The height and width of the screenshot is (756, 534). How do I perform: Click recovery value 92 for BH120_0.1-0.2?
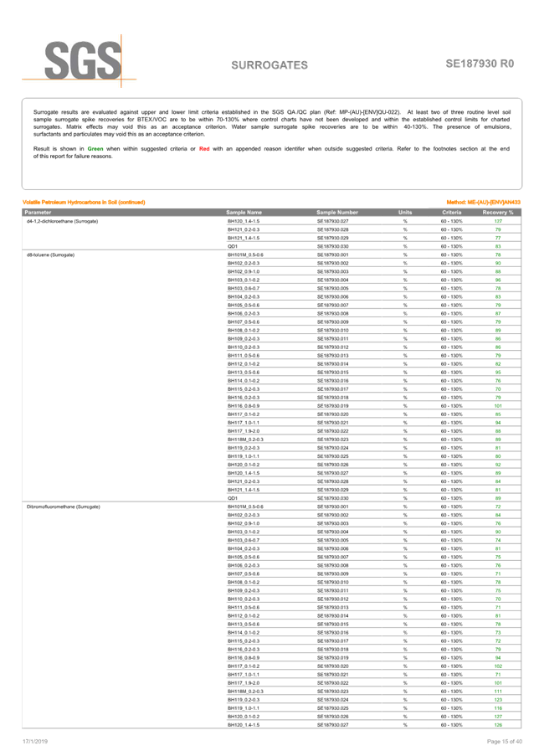click(498, 465)
